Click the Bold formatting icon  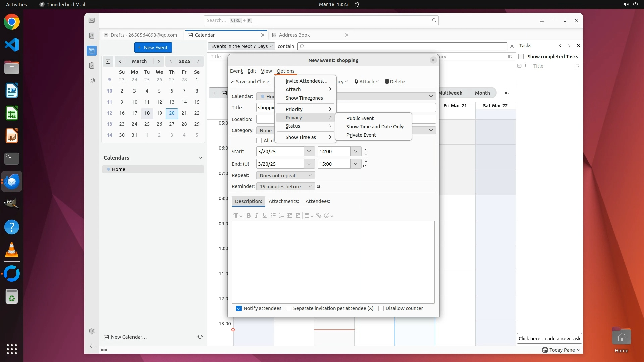(248, 216)
